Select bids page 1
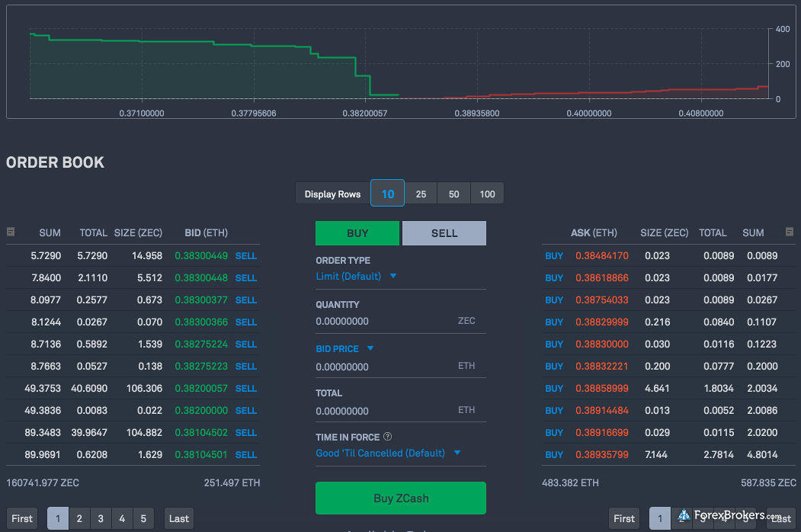This screenshot has width=801, height=532. pos(58,519)
